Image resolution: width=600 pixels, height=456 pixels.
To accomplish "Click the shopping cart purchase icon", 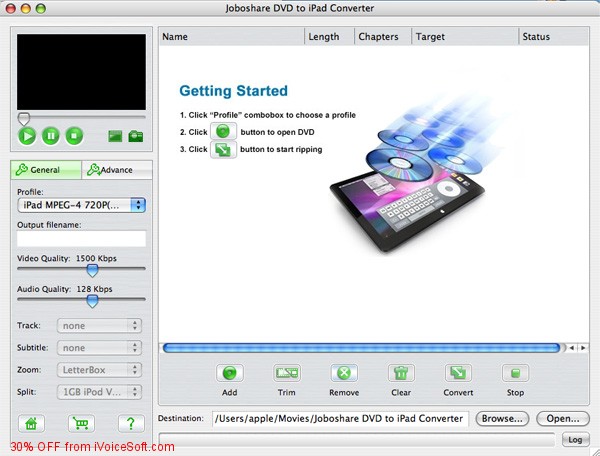I will pos(81,423).
